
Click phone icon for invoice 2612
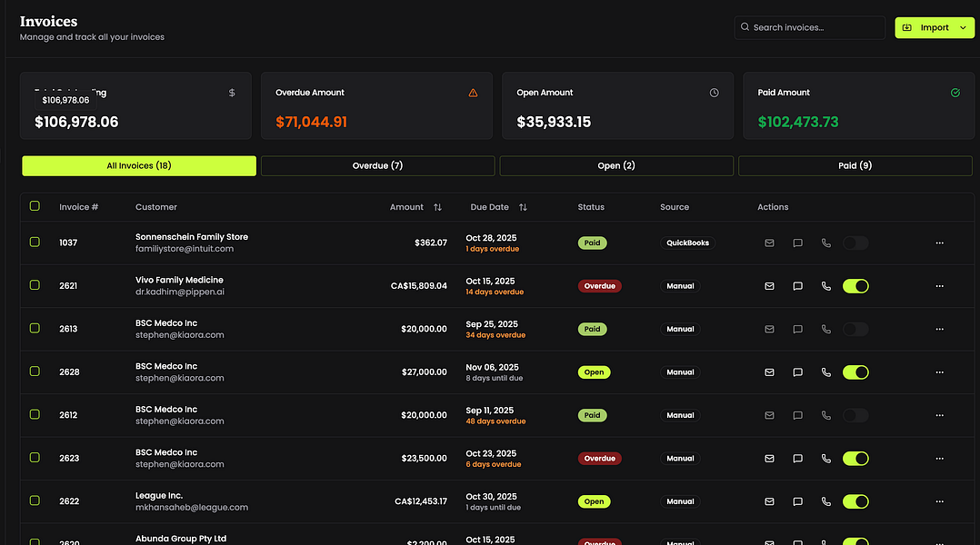(x=826, y=415)
